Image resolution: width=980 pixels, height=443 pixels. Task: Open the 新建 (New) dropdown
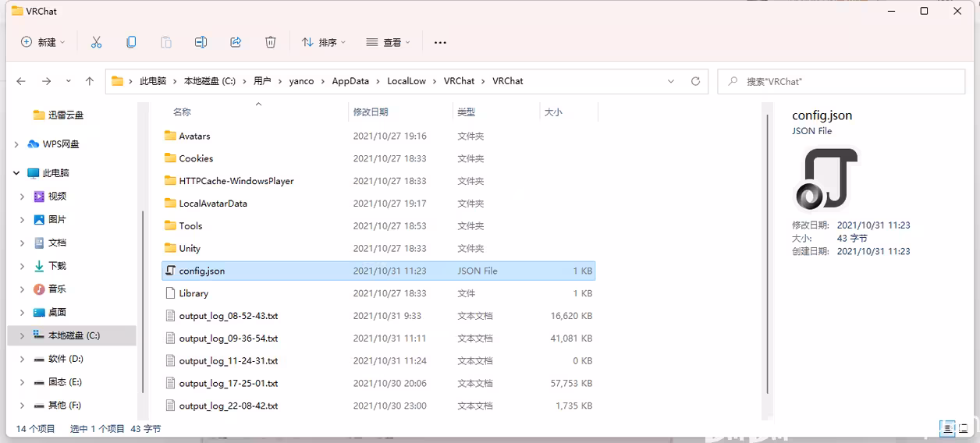[43, 42]
